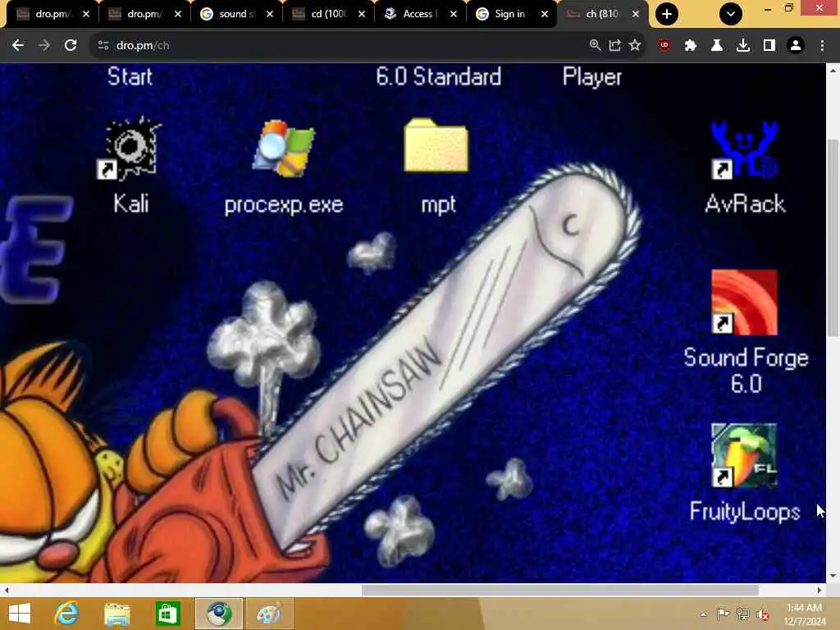The height and width of the screenshot is (630, 840).
Task: Click the Player desktop label
Action: [592, 78]
